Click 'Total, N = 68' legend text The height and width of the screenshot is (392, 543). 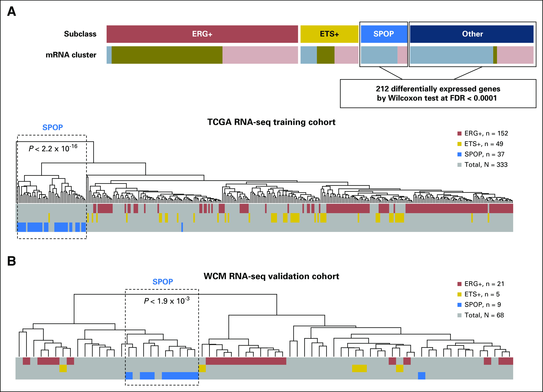pos(484,315)
